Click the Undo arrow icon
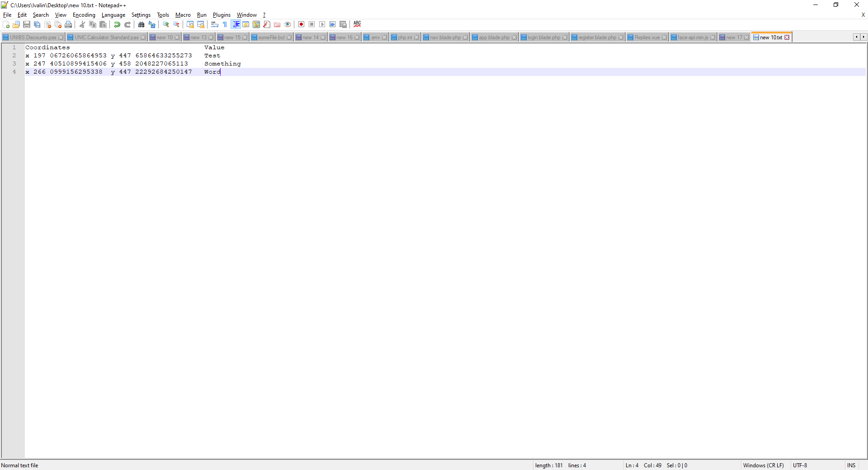The image size is (868, 470). tap(117, 25)
